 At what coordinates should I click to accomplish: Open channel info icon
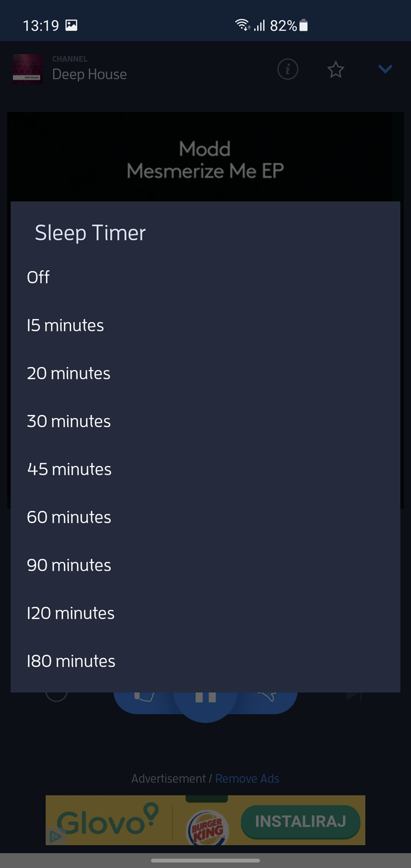[x=288, y=69]
